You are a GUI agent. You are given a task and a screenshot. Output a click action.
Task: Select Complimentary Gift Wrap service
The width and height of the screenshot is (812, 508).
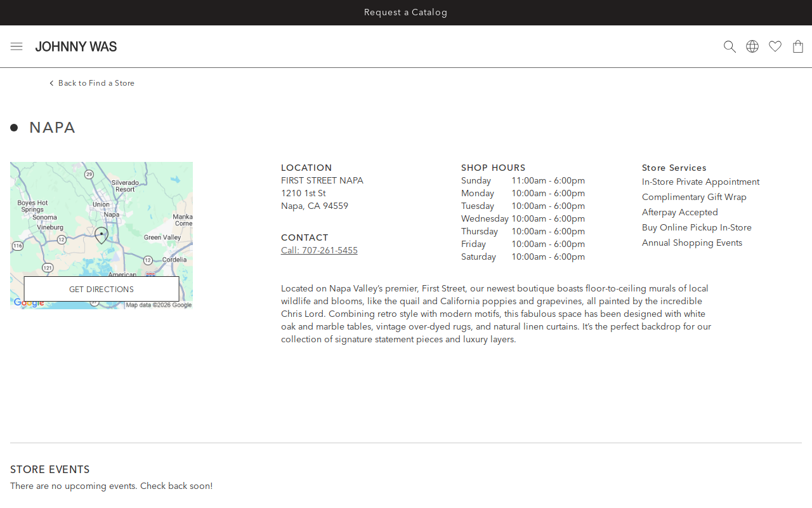694,197
